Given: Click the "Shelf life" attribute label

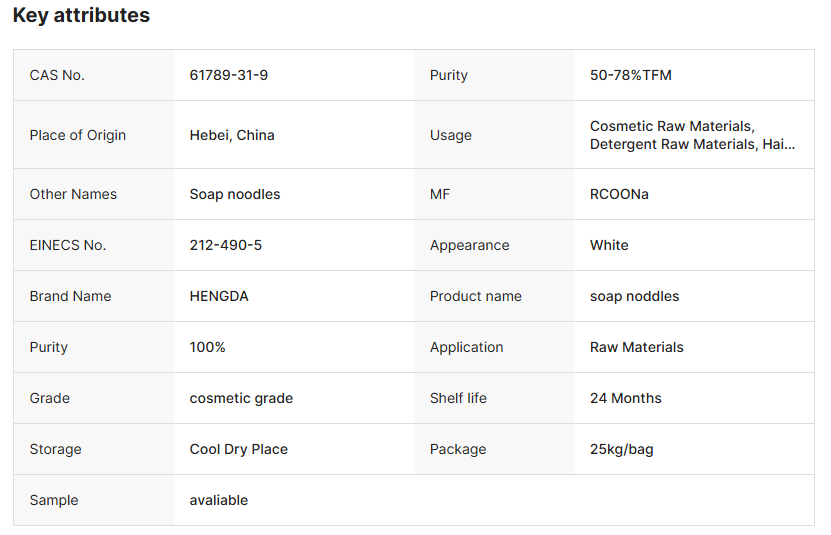Looking at the screenshot, I should [x=458, y=398].
